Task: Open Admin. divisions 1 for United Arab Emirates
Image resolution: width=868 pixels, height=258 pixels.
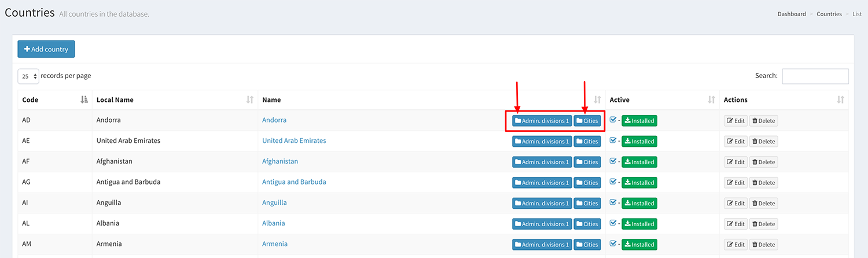Action: tap(542, 141)
